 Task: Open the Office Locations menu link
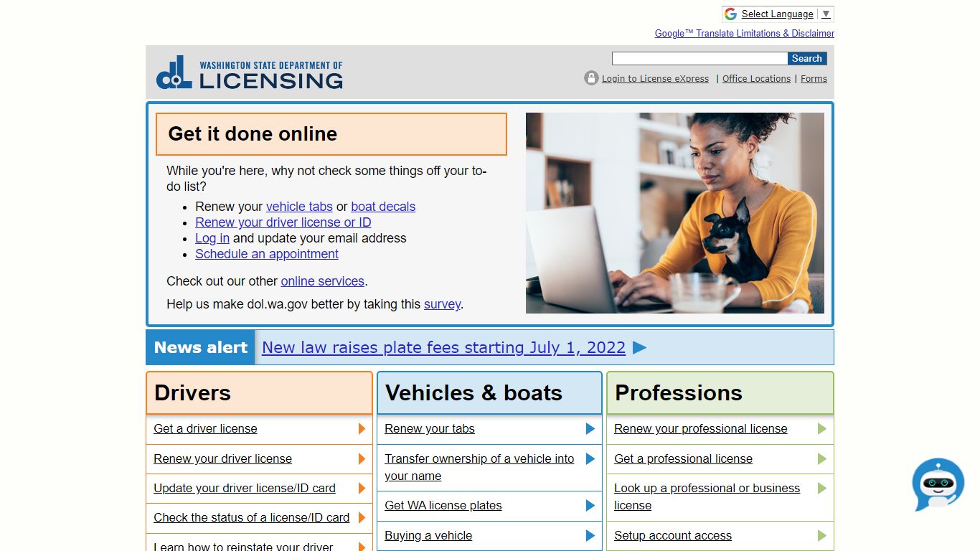(x=756, y=79)
